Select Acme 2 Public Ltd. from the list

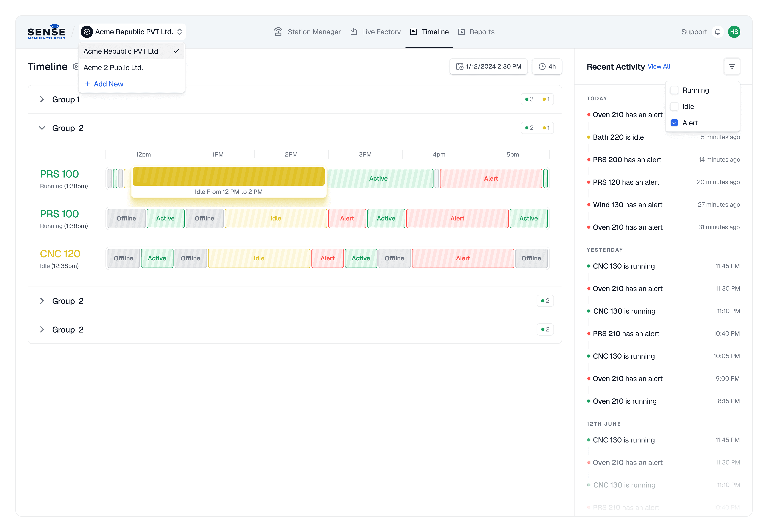[x=113, y=68]
